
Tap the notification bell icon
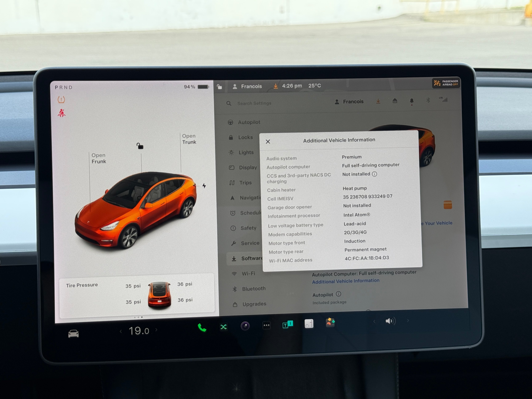point(411,101)
